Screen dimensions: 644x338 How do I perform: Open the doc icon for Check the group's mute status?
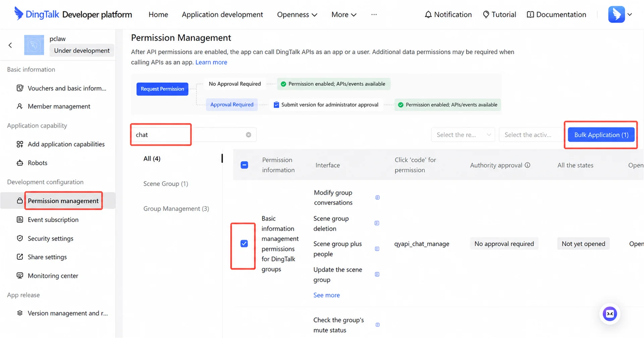pos(377,325)
